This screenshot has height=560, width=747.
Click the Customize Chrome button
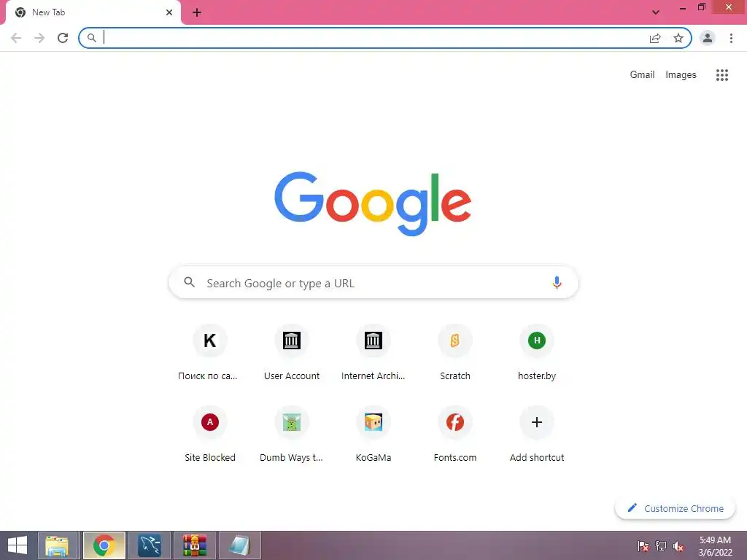click(x=675, y=508)
